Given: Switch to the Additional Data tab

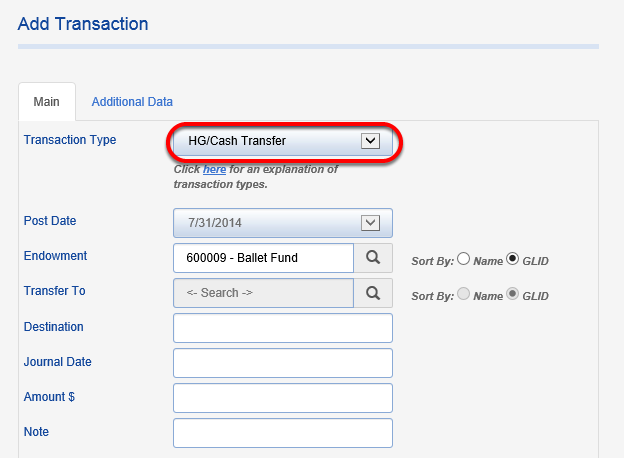Looking at the screenshot, I should (132, 102).
